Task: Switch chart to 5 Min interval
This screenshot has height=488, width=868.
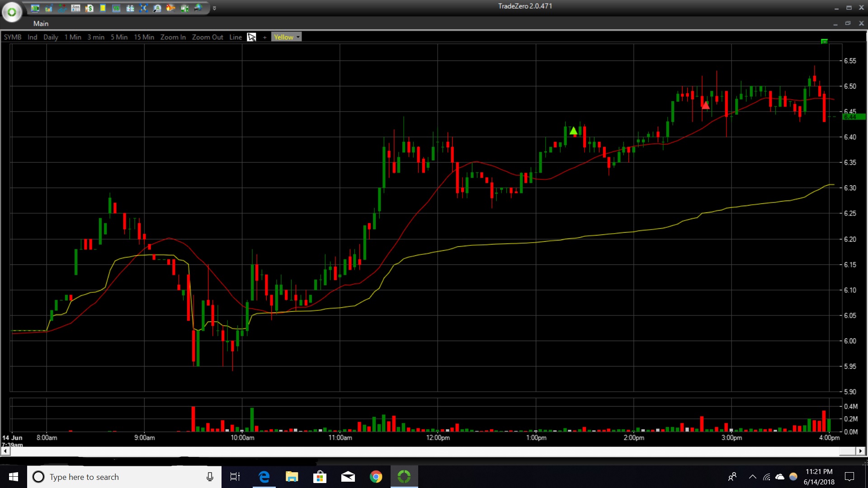Action: click(x=119, y=37)
